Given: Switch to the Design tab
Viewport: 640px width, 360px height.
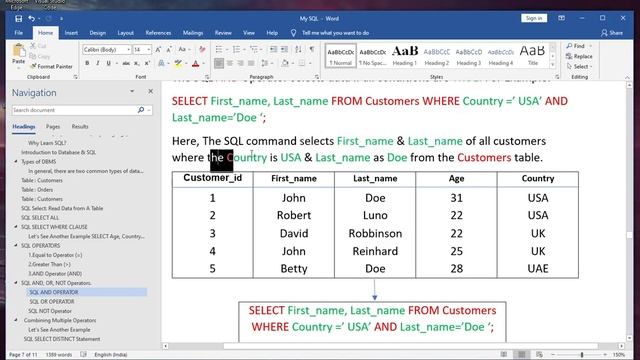Looking at the screenshot, I should (x=98, y=33).
